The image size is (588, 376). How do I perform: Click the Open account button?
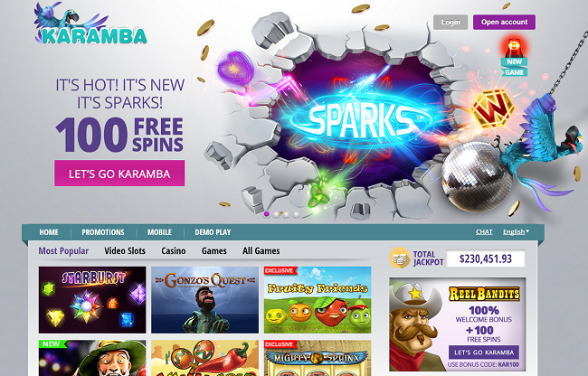(505, 22)
